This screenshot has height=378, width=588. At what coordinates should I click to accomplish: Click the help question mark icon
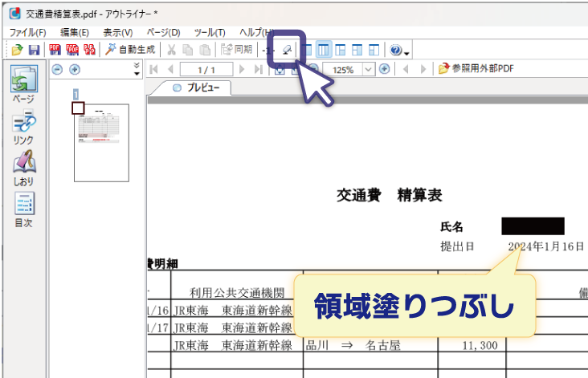pyautogui.click(x=395, y=50)
